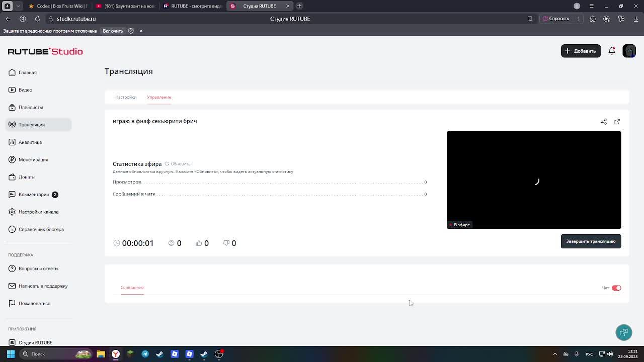Switch the РУС input language indicator
The width and height of the screenshot is (644, 362).
(589, 354)
